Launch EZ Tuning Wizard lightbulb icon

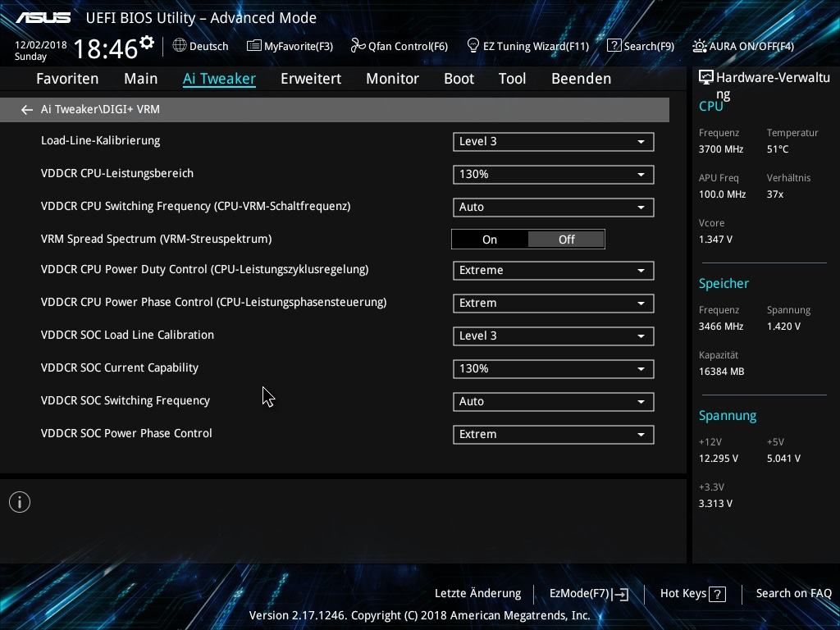pyautogui.click(x=473, y=46)
